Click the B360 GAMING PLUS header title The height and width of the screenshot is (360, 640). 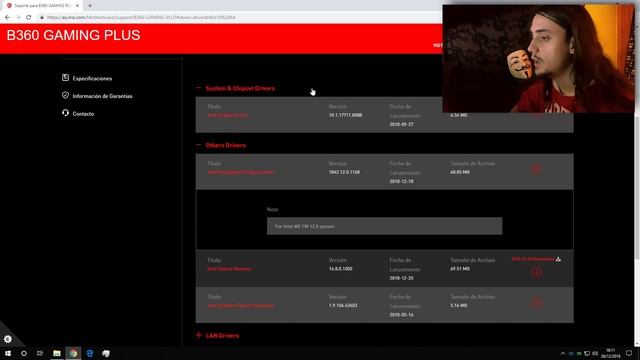pyautogui.click(x=73, y=35)
